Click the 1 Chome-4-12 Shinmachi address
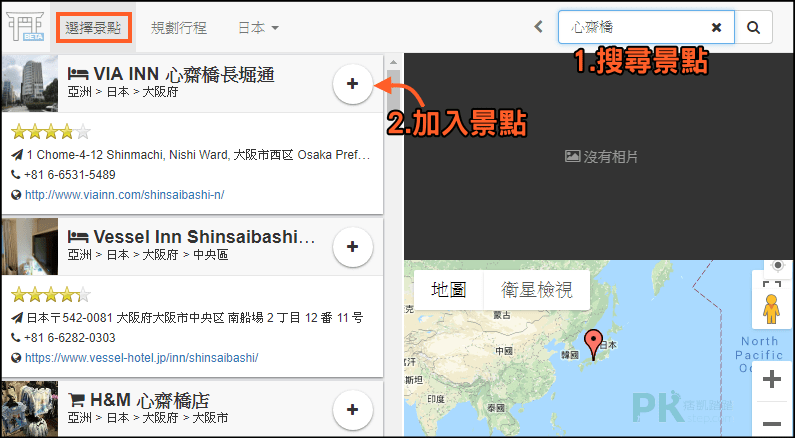The height and width of the screenshot is (438, 795). coord(198,155)
